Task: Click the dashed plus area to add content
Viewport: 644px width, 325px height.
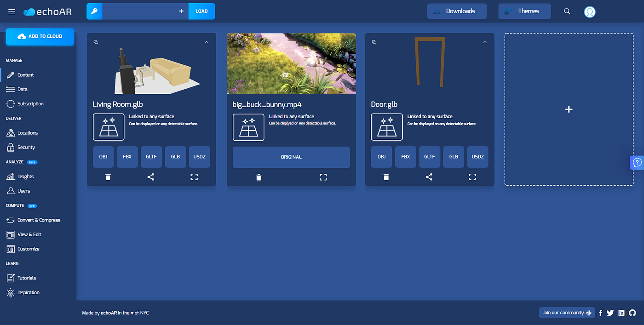Action: point(569,109)
